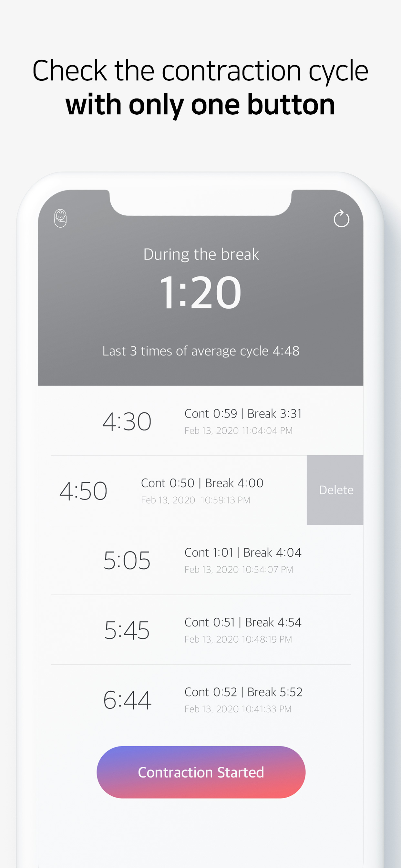Image resolution: width=401 pixels, height=868 pixels.
Task: Tap the swaddled baby icon
Action: [60, 218]
